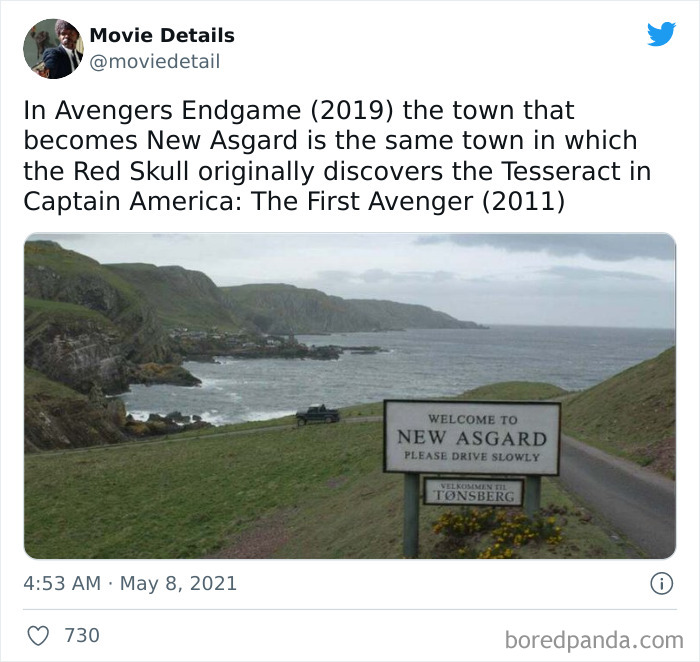Open the Movie Details display name
The height and width of the screenshot is (662, 700).
[162, 35]
